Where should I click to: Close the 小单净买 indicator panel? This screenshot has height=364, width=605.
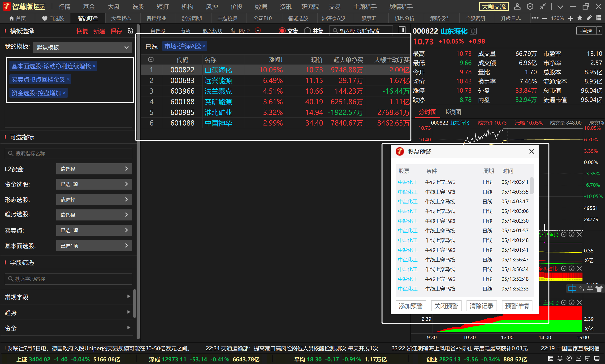pyautogui.click(x=579, y=234)
